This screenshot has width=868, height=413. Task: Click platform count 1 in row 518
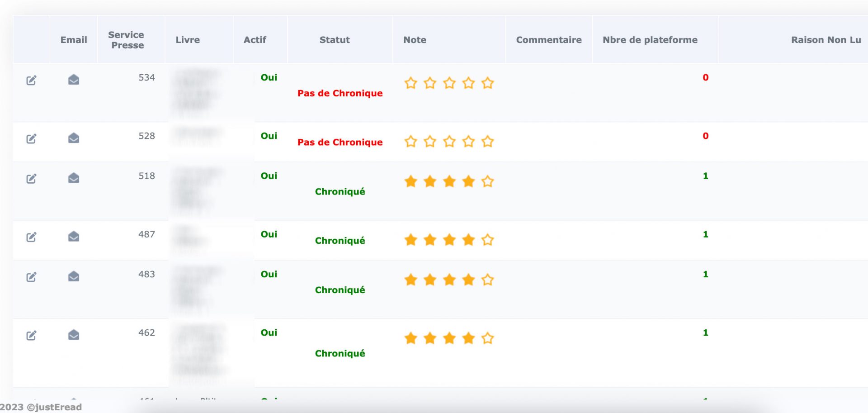click(x=705, y=176)
